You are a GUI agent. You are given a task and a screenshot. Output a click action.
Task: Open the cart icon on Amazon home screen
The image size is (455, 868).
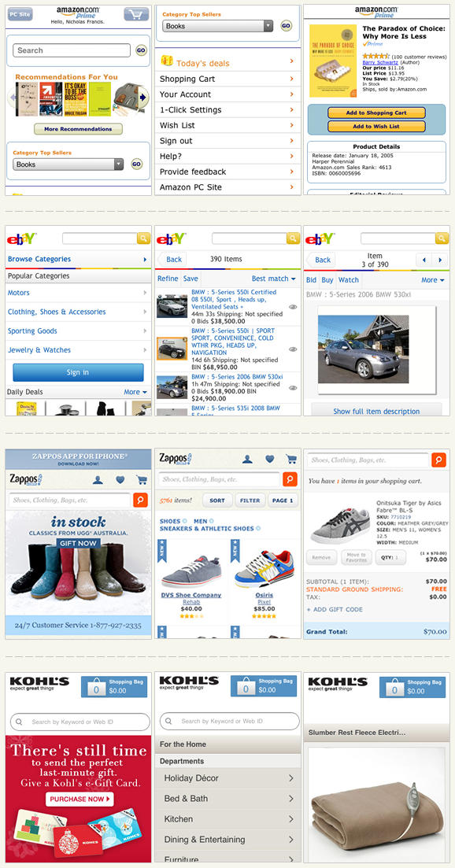[136, 14]
